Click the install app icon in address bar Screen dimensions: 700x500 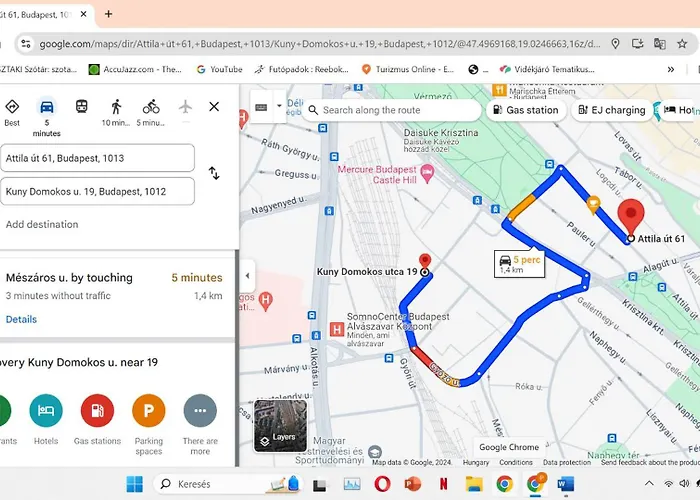click(x=638, y=43)
